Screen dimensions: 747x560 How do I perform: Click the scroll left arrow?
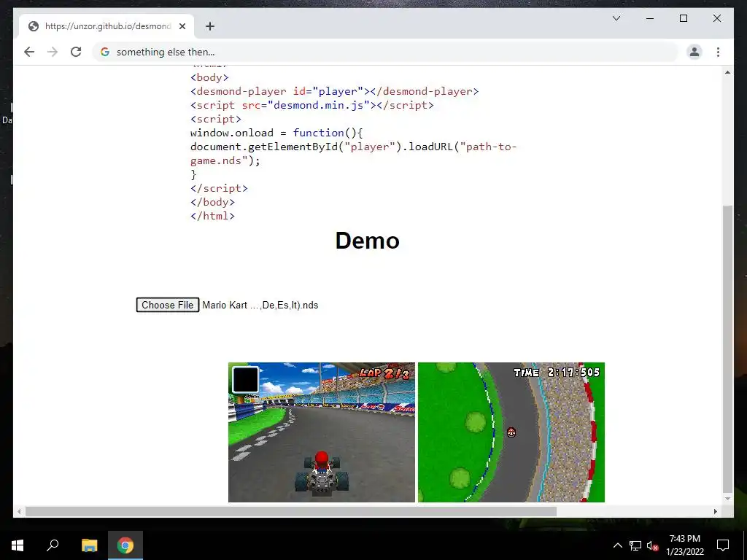[x=19, y=511]
